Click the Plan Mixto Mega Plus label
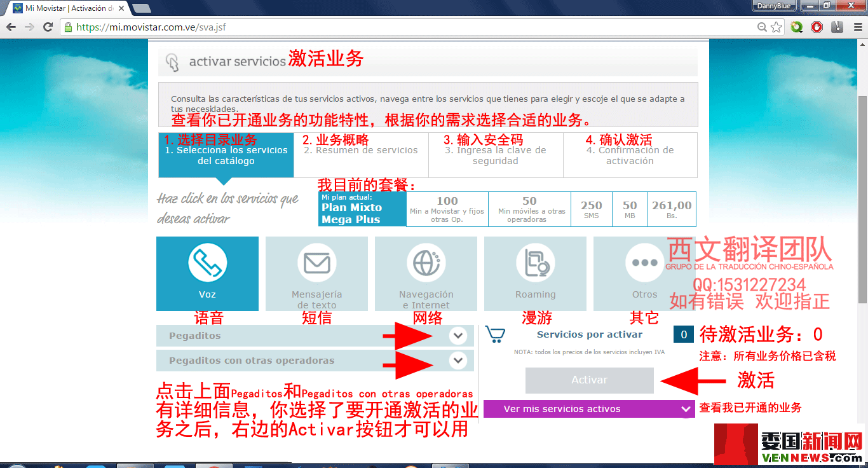Image resolution: width=868 pixels, height=468 pixels. coord(362,209)
